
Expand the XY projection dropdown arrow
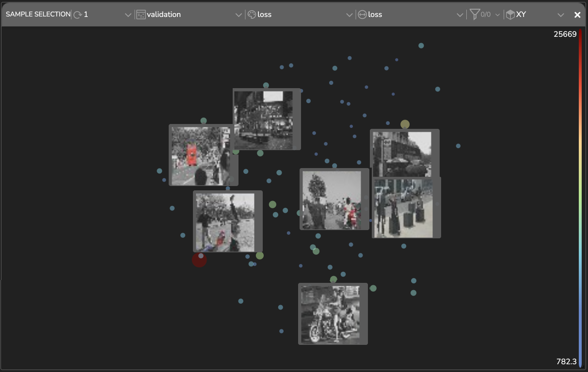click(561, 15)
